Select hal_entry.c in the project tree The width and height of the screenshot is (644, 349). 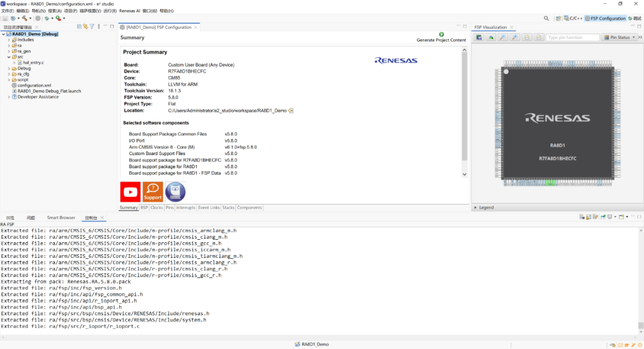pos(33,63)
